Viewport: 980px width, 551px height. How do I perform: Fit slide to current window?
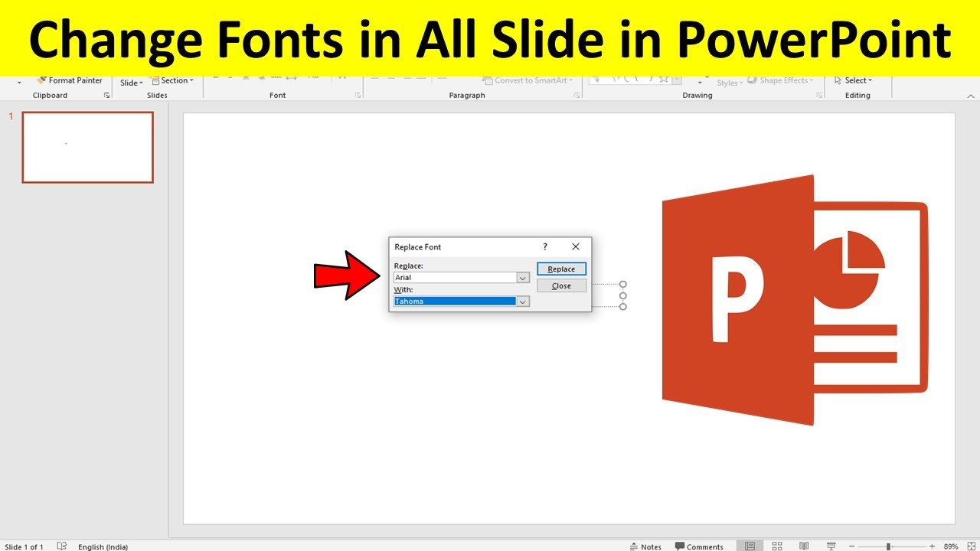click(x=971, y=546)
